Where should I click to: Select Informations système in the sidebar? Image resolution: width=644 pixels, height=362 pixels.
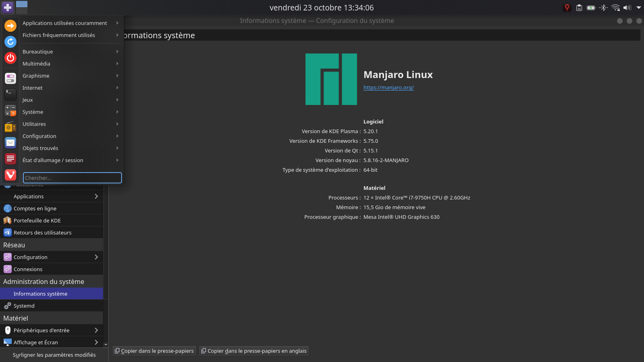tap(52, 294)
